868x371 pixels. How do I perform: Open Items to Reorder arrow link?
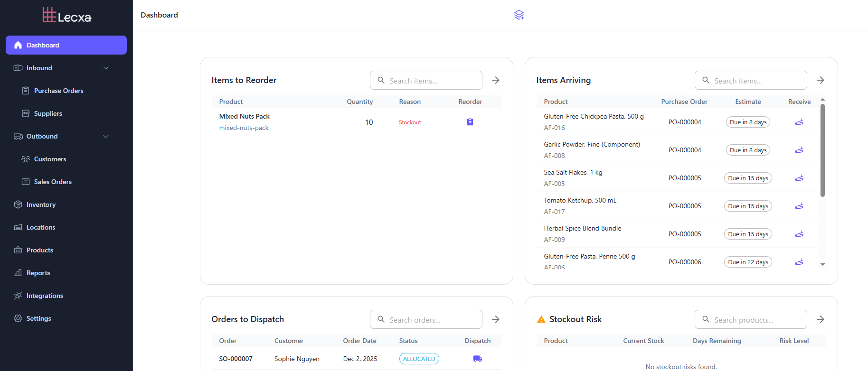tap(495, 80)
